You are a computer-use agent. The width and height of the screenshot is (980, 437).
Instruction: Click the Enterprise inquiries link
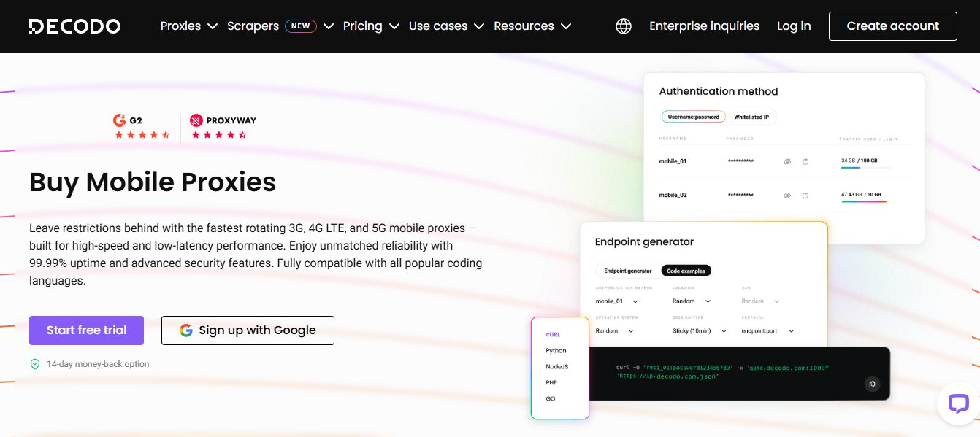coord(705,26)
